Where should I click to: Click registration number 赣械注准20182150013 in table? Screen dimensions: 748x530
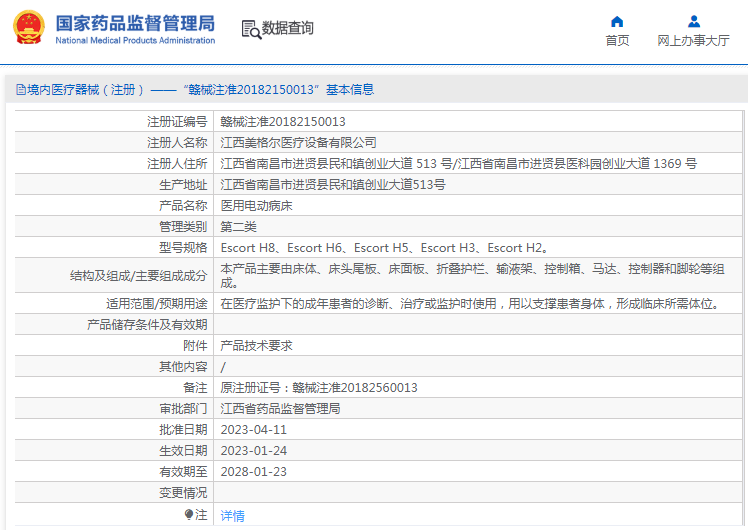click(283, 122)
